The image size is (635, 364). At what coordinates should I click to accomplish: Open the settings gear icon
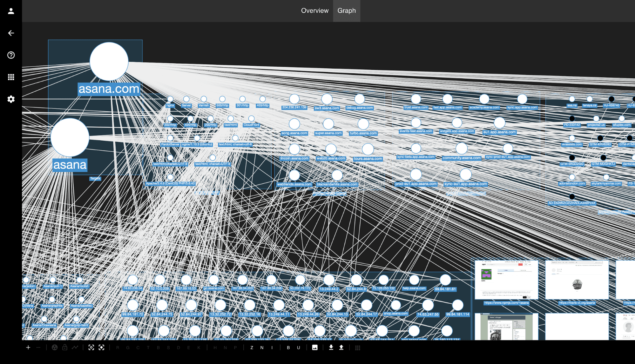click(11, 99)
